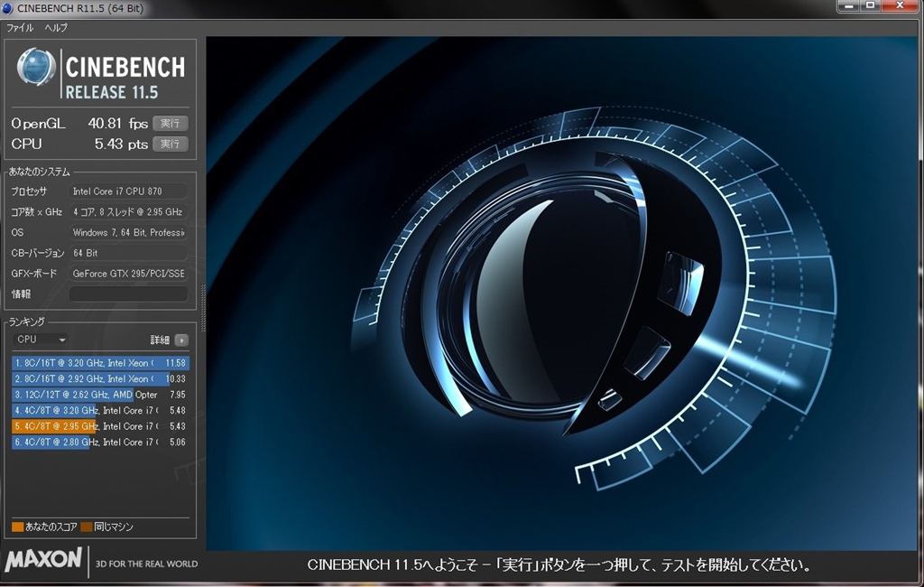The width and height of the screenshot is (924, 587).
Task: Click the 詳細 arrow button in the ranking panel
Action: point(181,340)
